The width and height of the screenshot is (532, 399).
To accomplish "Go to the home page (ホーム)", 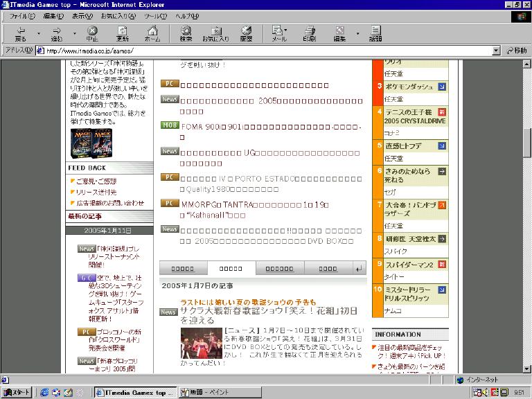I will [x=152, y=34].
